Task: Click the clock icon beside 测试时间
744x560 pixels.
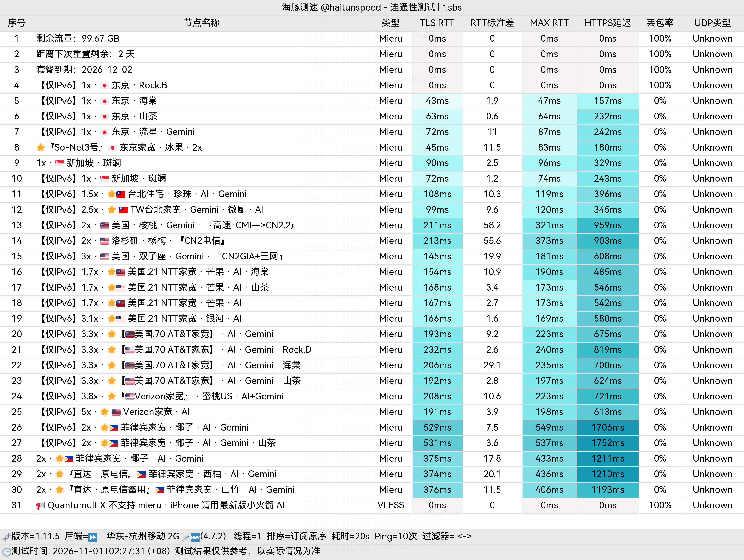Action: pos(6,552)
